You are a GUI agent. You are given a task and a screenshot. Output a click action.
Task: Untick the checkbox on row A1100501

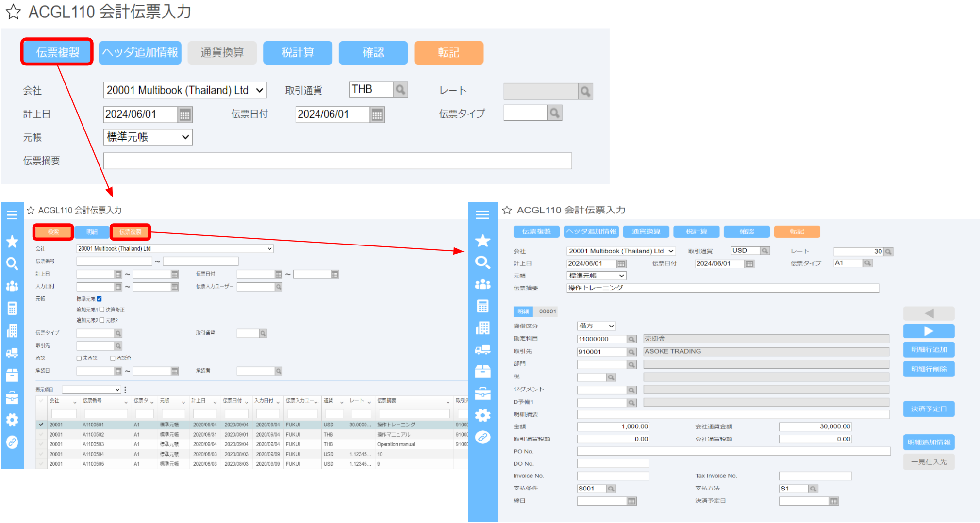coord(41,425)
